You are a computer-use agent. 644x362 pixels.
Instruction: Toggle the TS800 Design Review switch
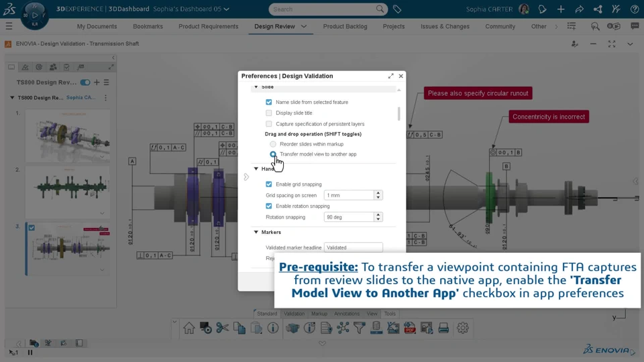pos(85,82)
